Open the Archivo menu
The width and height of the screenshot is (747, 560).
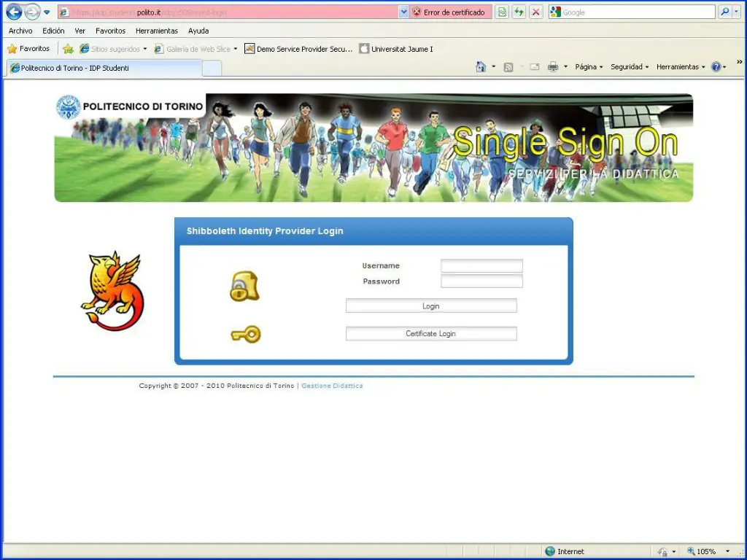[20, 31]
